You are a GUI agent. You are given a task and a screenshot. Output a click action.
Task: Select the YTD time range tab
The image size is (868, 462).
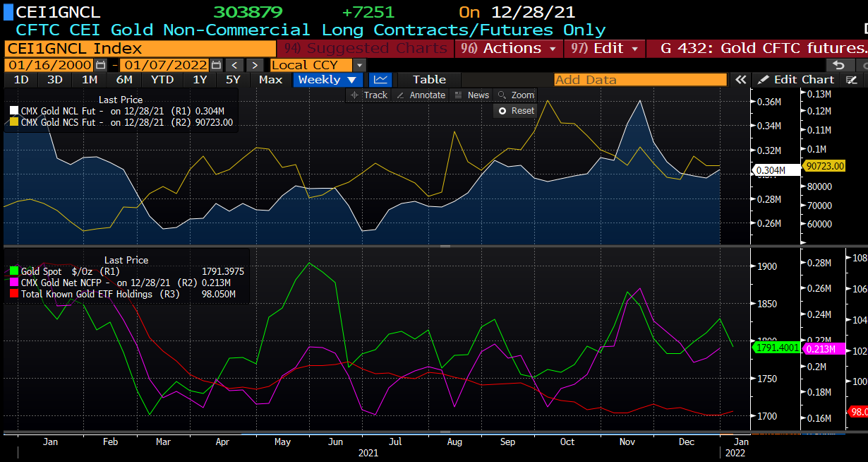point(162,80)
